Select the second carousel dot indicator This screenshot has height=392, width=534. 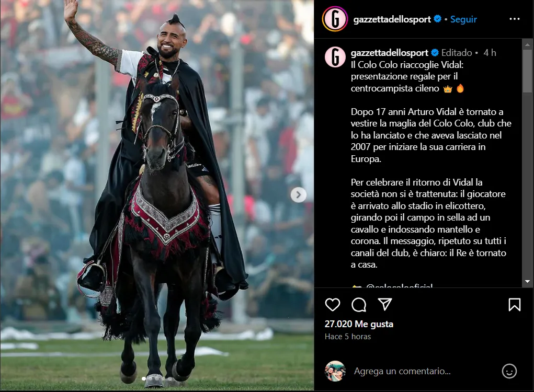click(x=150, y=378)
